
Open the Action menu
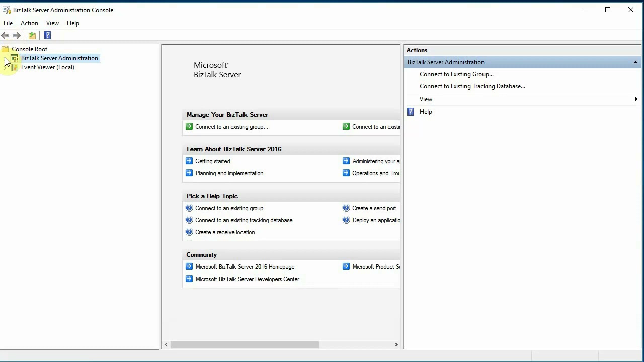click(x=29, y=23)
